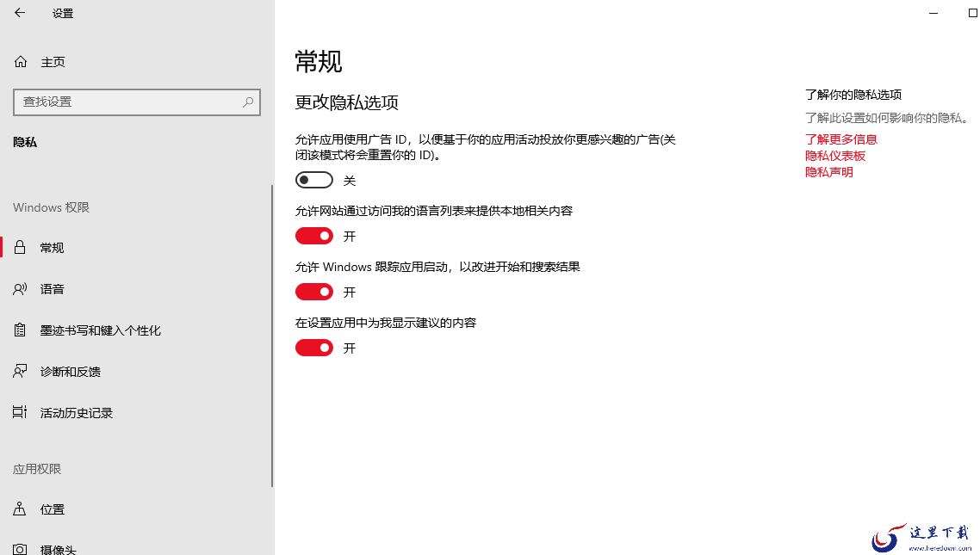Screen dimensions: 980x555
Task: Click the 了解你的隐私选项 heading
Action: (853, 95)
